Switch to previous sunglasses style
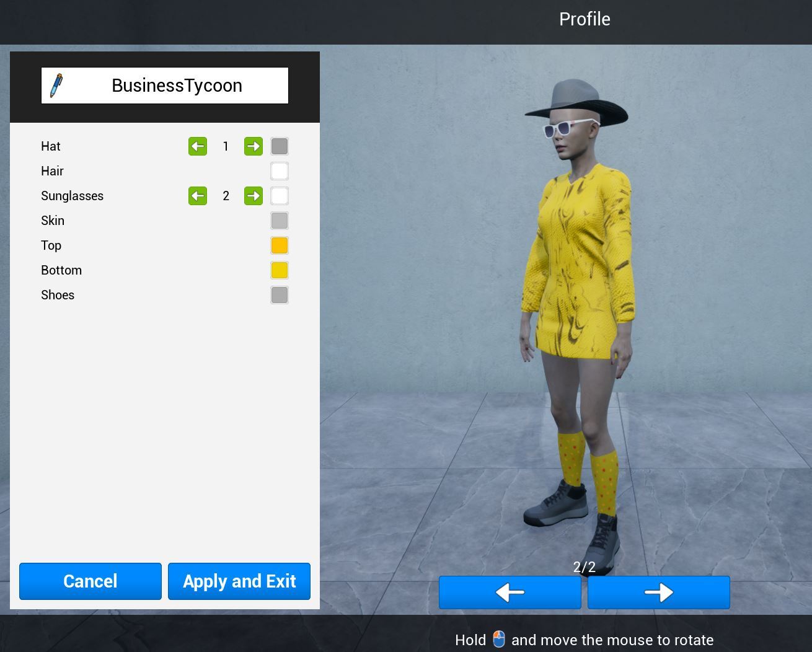 198,196
